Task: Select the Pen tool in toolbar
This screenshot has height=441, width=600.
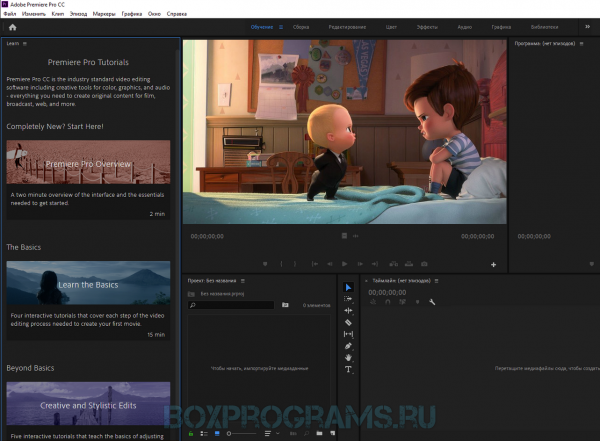Action: pos(348,346)
